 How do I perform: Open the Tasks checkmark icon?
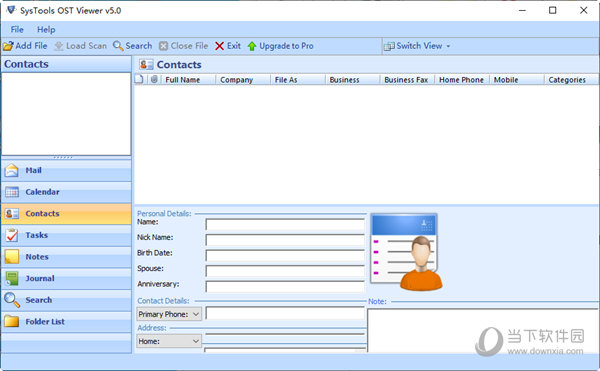pyautogui.click(x=11, y=235)
